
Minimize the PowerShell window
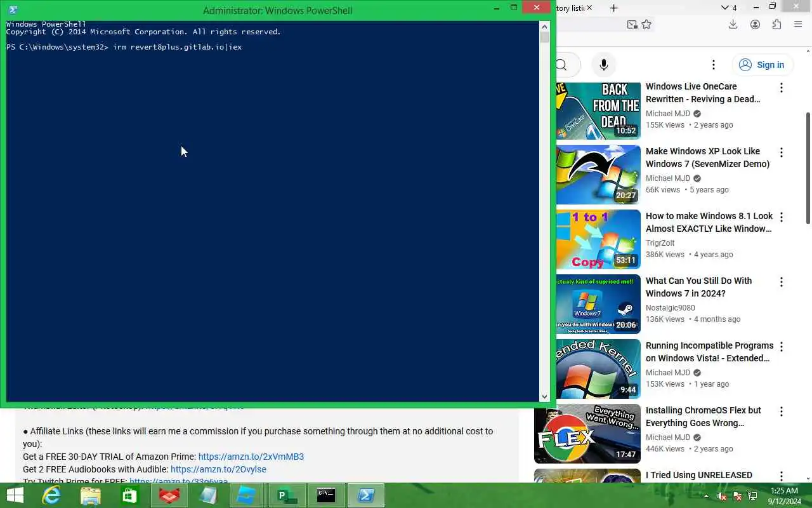tap(497, 8)
